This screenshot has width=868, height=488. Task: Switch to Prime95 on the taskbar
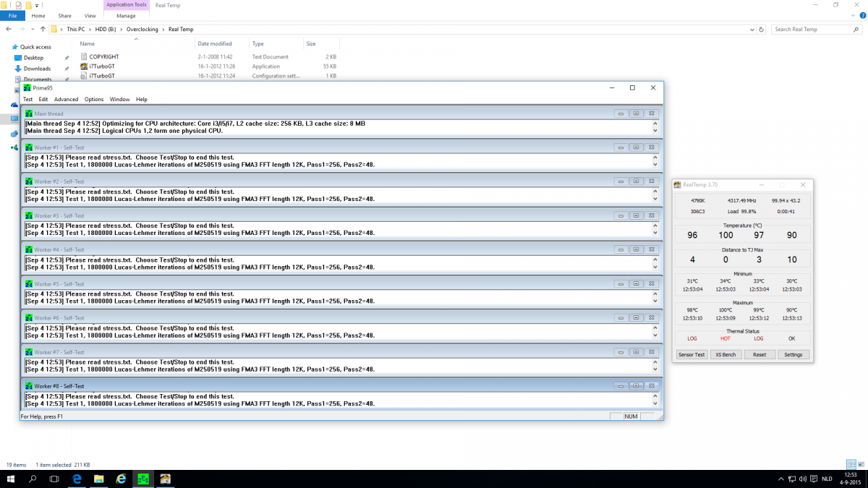(143, 479)
